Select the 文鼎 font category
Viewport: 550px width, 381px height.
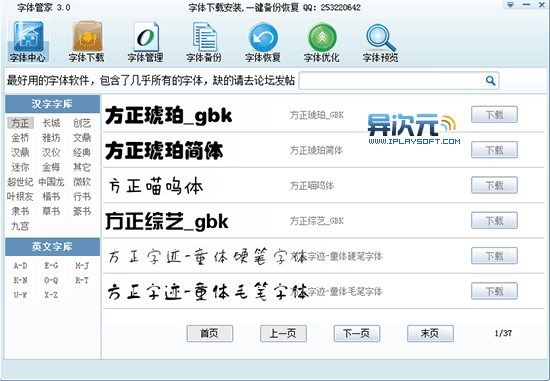[82, 138]
